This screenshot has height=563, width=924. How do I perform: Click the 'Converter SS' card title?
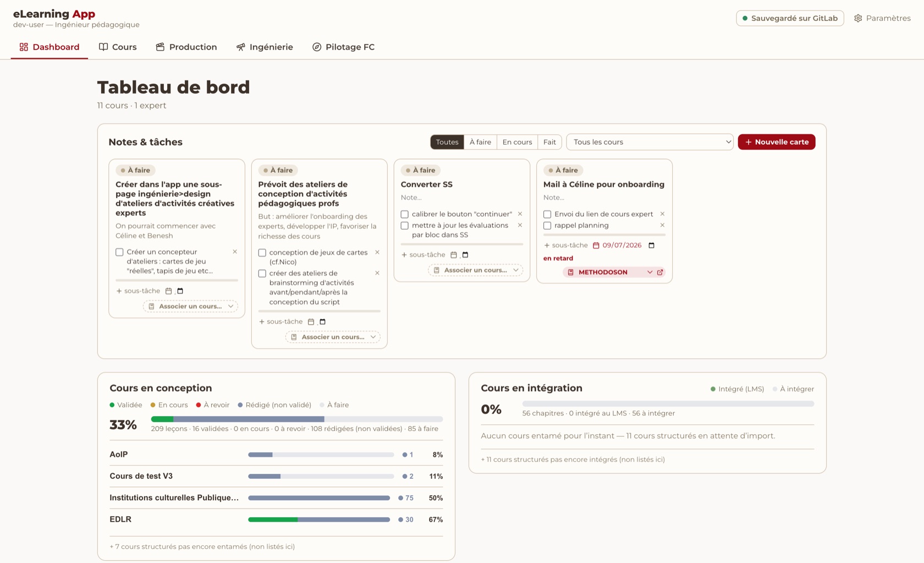(x=427, y=184)
